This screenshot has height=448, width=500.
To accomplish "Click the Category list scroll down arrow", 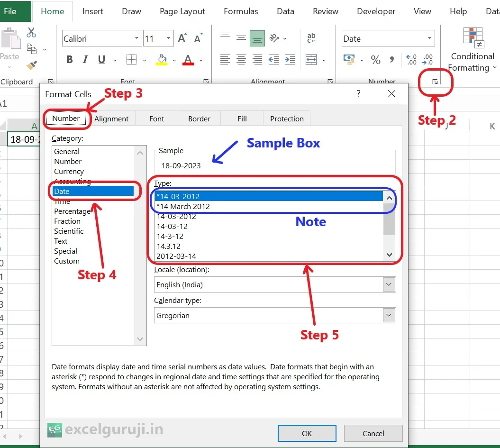I will click(140, 338).
